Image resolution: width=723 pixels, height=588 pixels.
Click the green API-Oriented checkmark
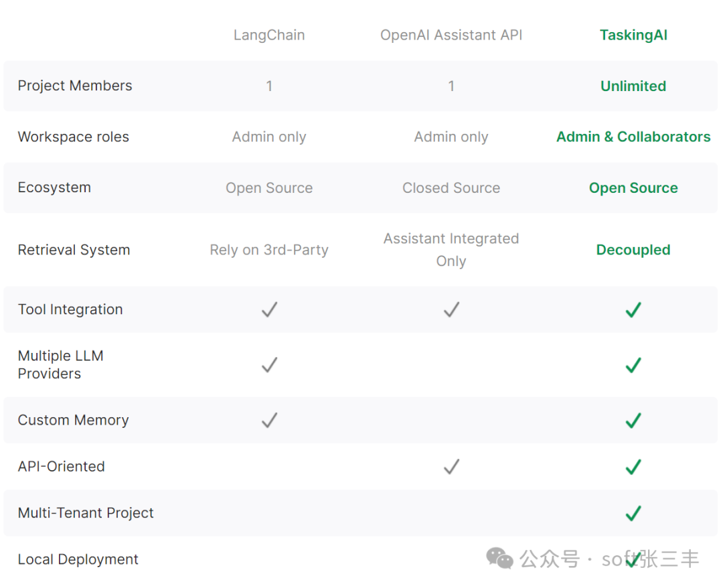click(633, 467)
